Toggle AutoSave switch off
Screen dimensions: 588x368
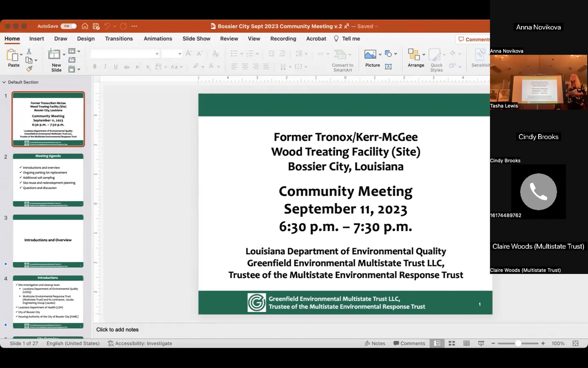[x=69, y=26]
